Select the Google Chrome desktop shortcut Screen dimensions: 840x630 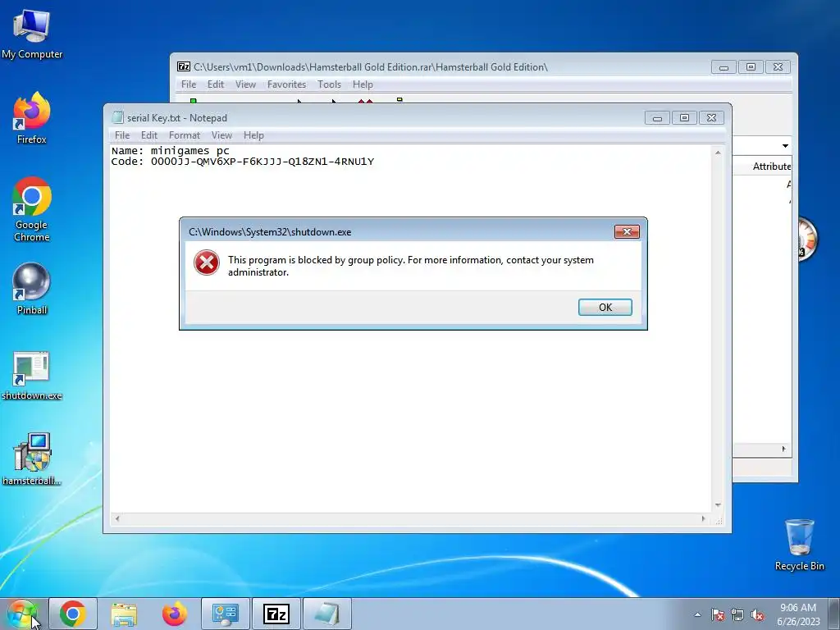coord(32,209)
